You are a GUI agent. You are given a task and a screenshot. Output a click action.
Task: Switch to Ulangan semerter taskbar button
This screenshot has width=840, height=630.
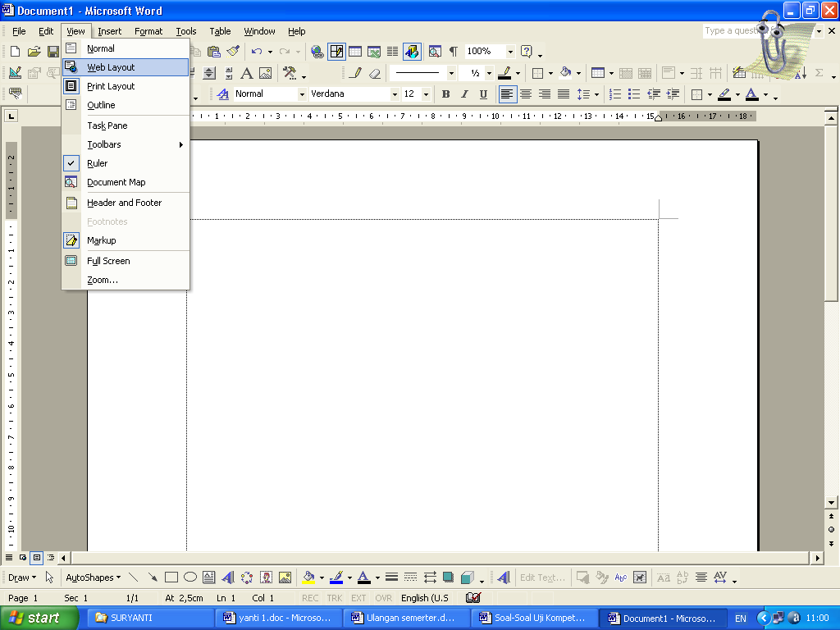pos(405,619)
